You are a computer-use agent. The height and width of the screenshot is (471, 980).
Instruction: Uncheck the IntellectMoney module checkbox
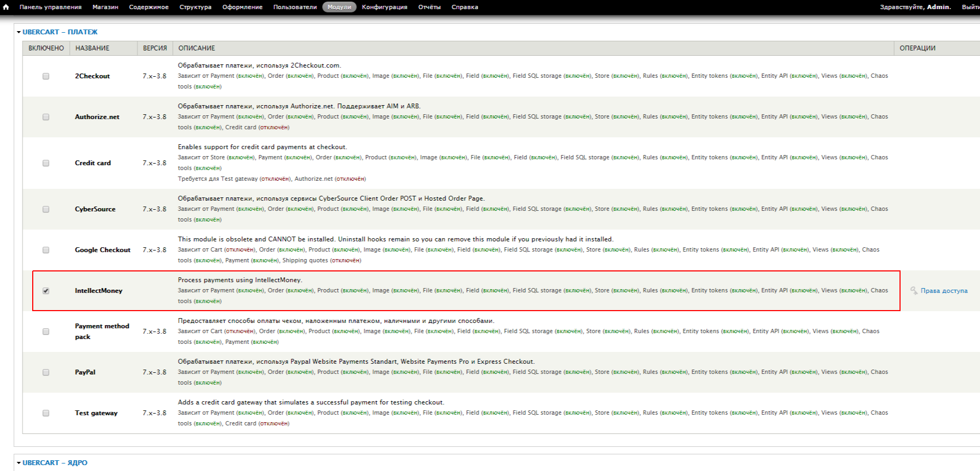[46, 291]
